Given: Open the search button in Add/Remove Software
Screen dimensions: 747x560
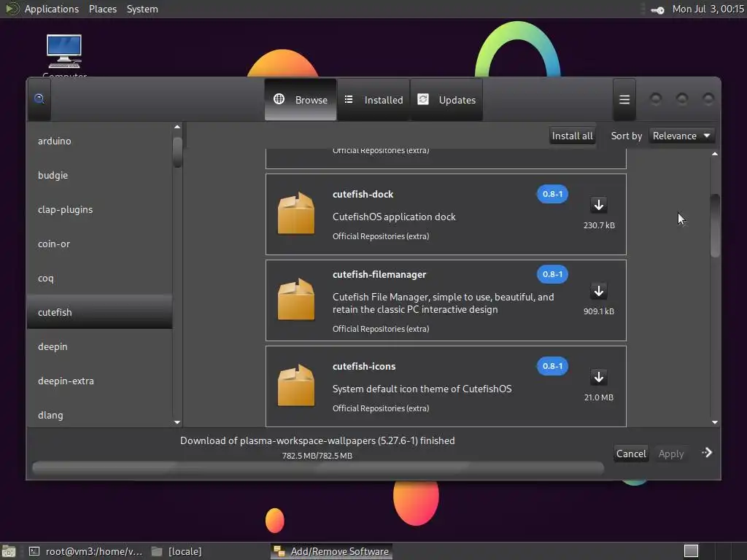Looking at the screenshot, I should tap(39, 99).
